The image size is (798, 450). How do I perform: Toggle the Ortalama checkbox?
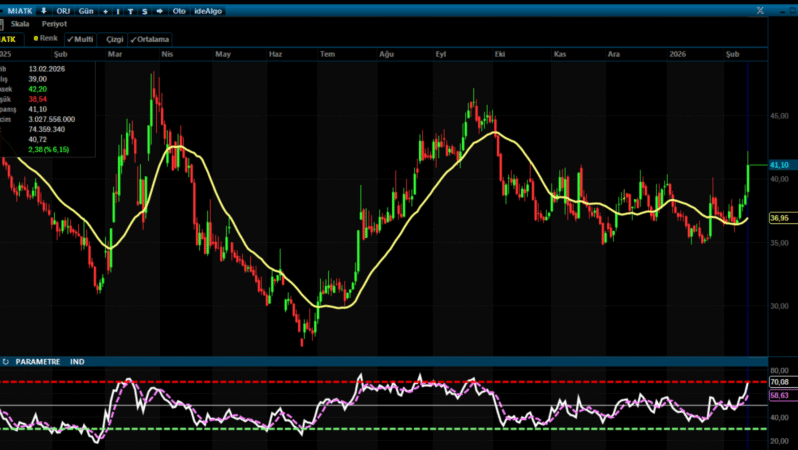(149, 39)
